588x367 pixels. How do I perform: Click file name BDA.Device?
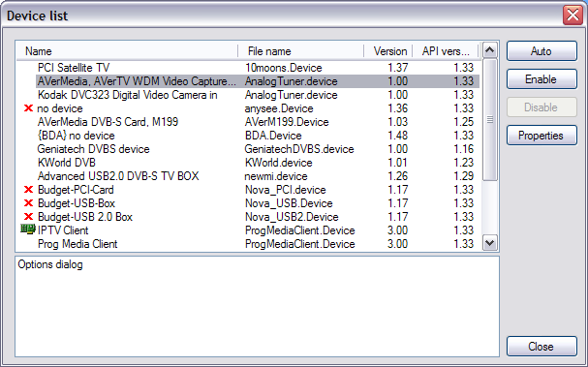point(273,136)
